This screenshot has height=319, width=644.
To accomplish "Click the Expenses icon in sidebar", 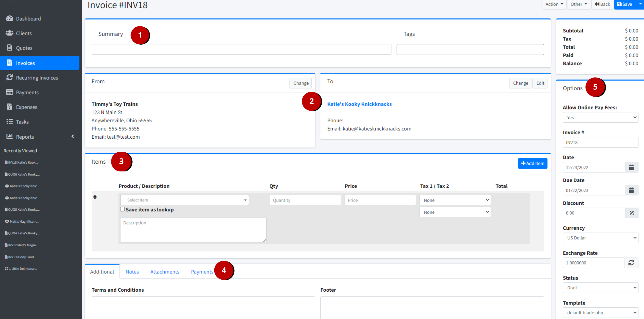I will pyautogui.click(x=9, y=107).
